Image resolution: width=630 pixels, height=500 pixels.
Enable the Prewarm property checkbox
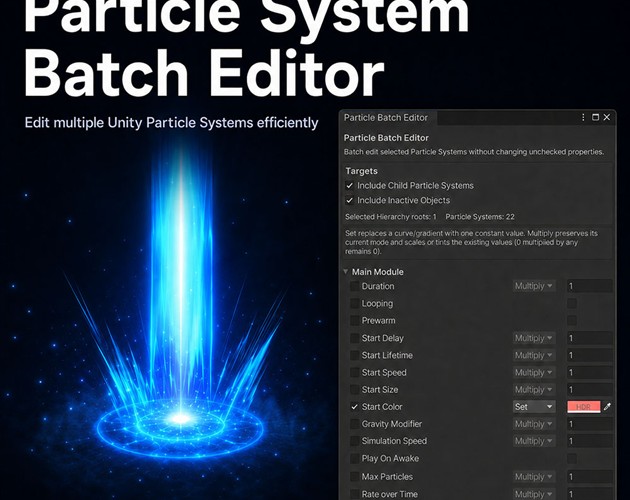[354, 321]
